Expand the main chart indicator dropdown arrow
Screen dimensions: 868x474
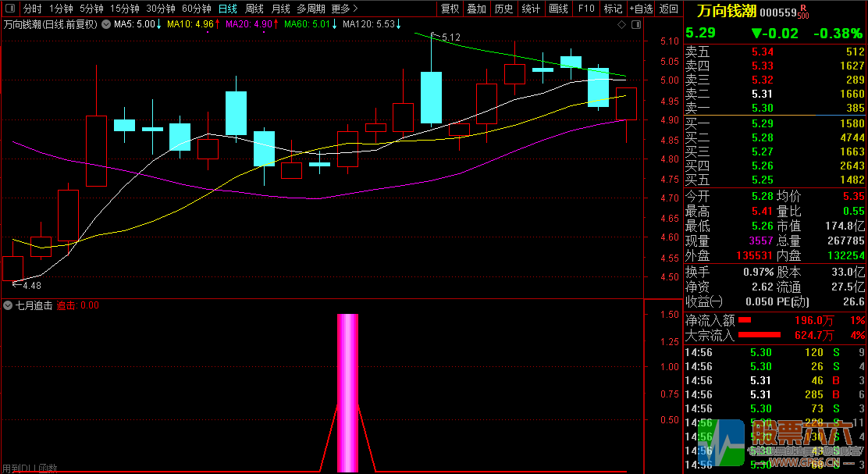105,24
